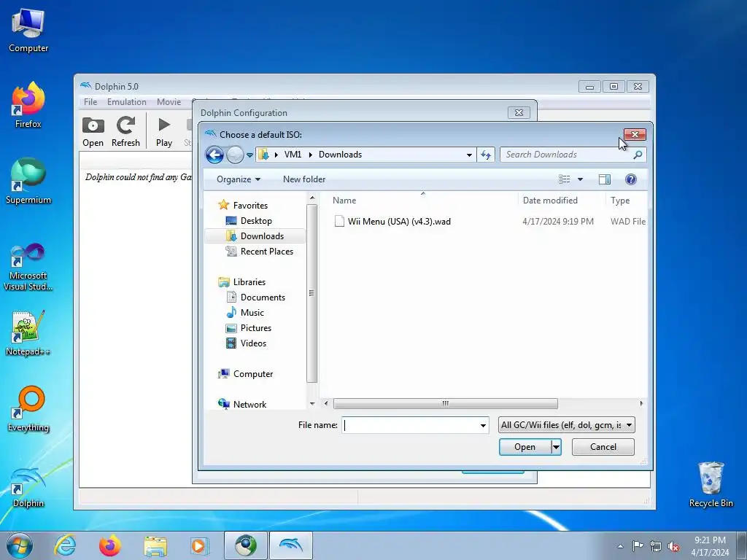The image size is (747, 560).
Task: Open the Computer desktop icon
Action: click(x=28, y=31)
